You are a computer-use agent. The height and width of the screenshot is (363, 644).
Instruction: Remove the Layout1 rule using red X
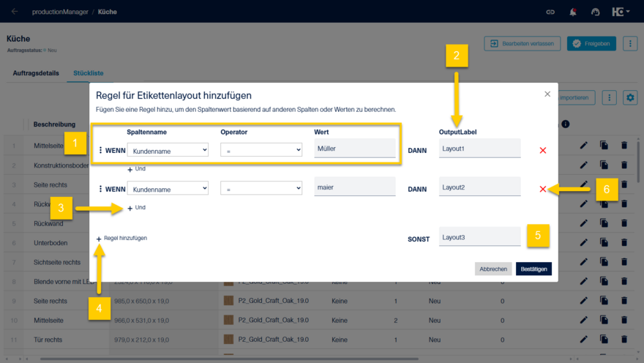point(542,150)
